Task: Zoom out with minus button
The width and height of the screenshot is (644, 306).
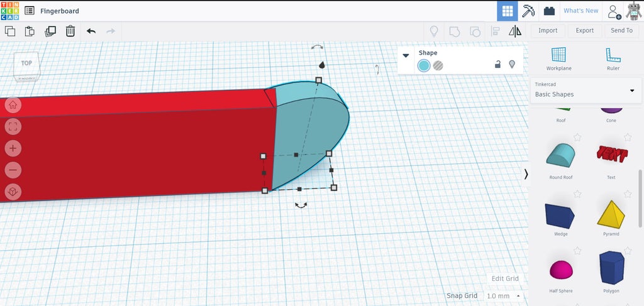Action: tap(13, 170)
